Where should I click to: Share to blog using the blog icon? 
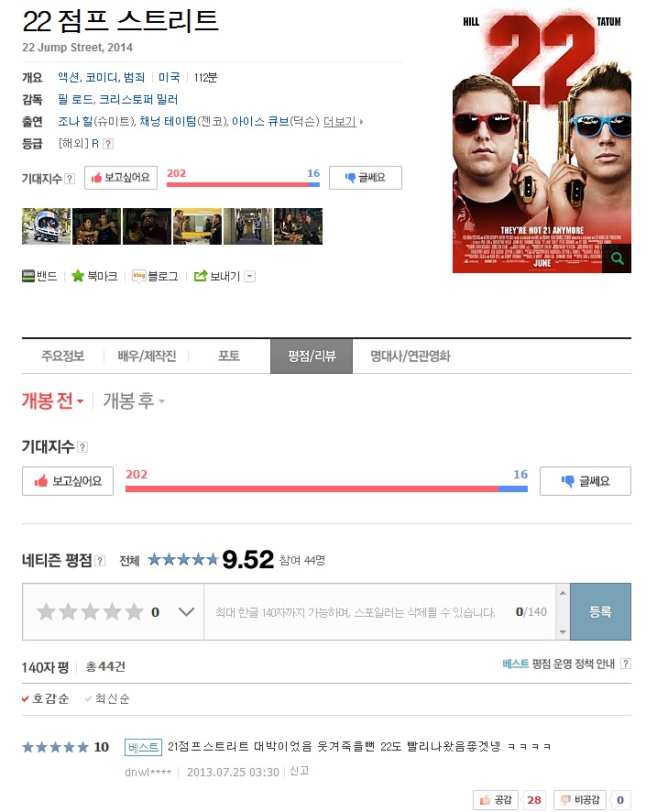(x=138, y=276)
